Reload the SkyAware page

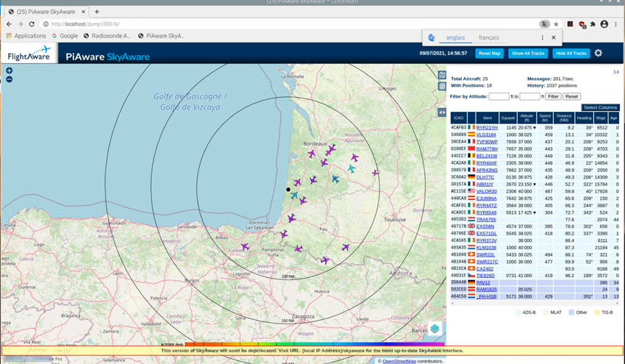[x=32, y=24]
